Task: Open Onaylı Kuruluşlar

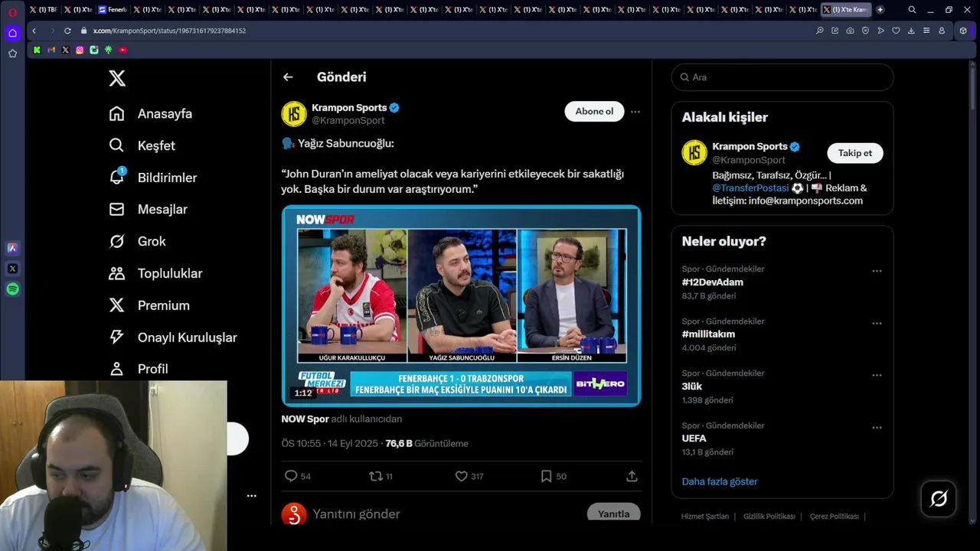Action: pos(173,337)
